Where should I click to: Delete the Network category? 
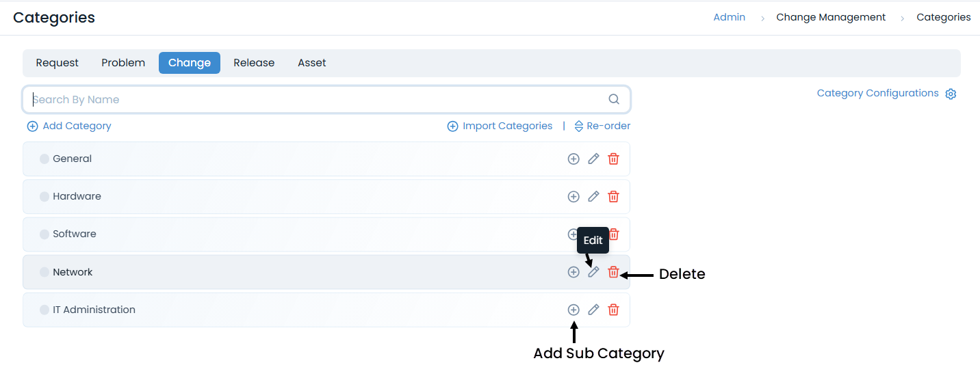pos(614,272)
